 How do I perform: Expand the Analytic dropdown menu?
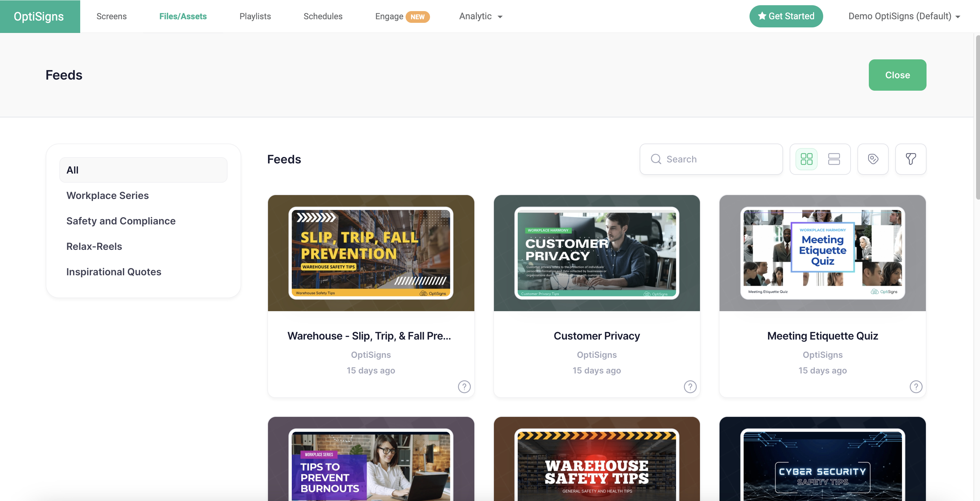pyautogui.click(x=481, y=16)
